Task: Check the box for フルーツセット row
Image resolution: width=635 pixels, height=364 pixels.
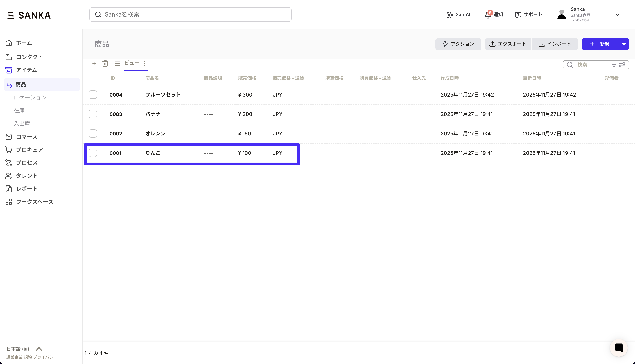Action: (x=93, y=94)
